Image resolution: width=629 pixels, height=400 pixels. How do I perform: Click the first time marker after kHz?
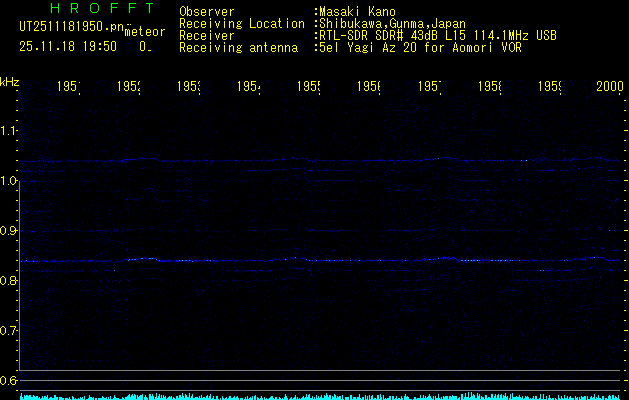[x=67, y=88]
